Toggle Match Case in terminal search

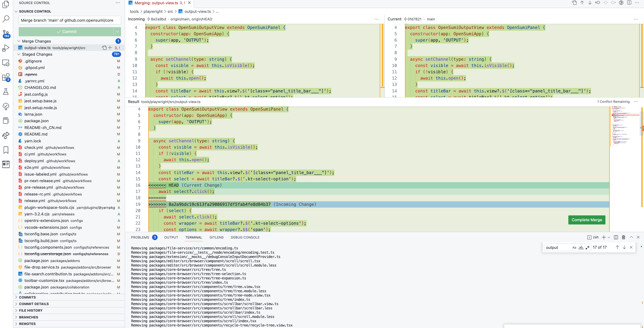[574, 247]
